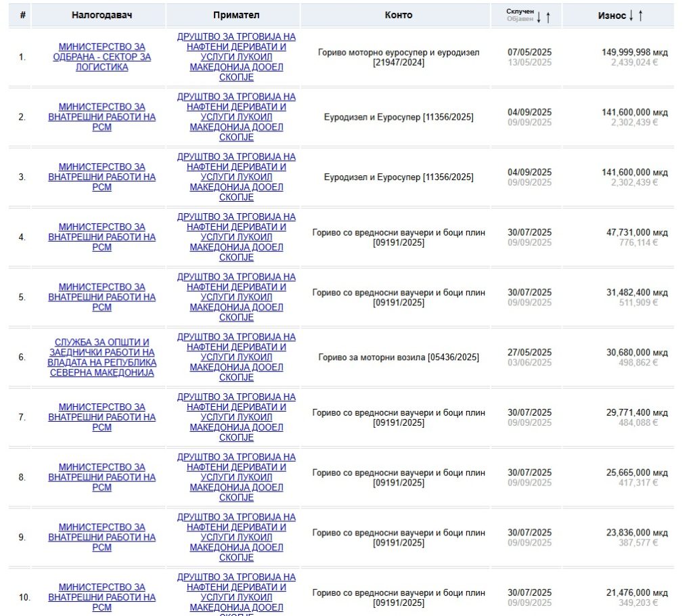Image resolution: width=693 pixels, height=616 pixels.
Task: Click Гориво за моторни возила contract text
Action: (398, 357)
